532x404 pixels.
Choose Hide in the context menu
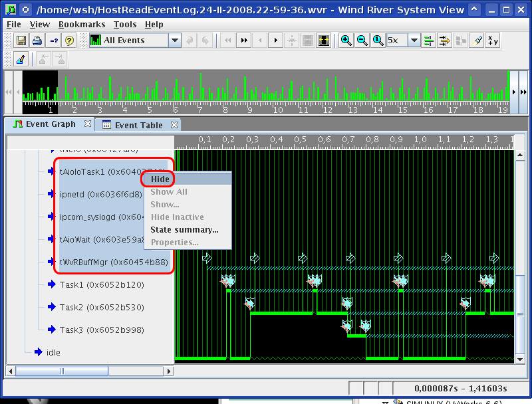188,179
